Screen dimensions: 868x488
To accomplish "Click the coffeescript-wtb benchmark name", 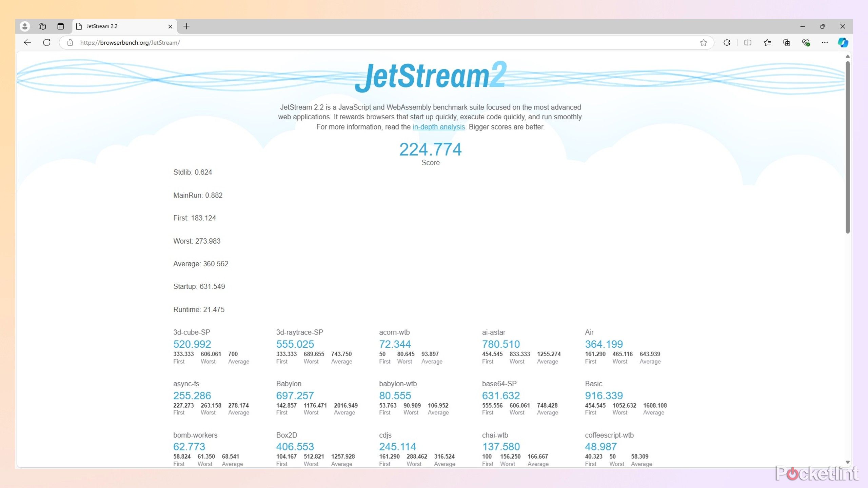I will (609, 435).
